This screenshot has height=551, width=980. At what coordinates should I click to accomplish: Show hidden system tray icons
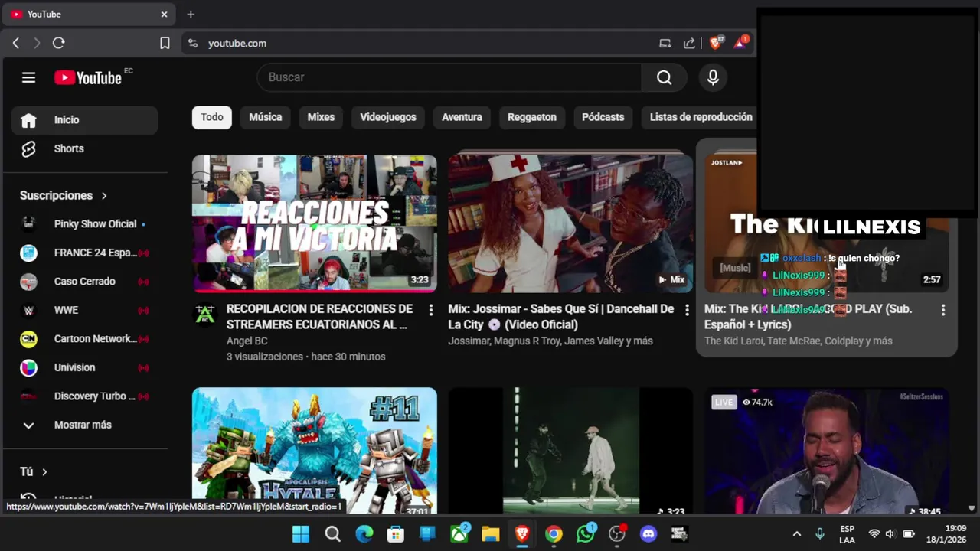[797, 533]
